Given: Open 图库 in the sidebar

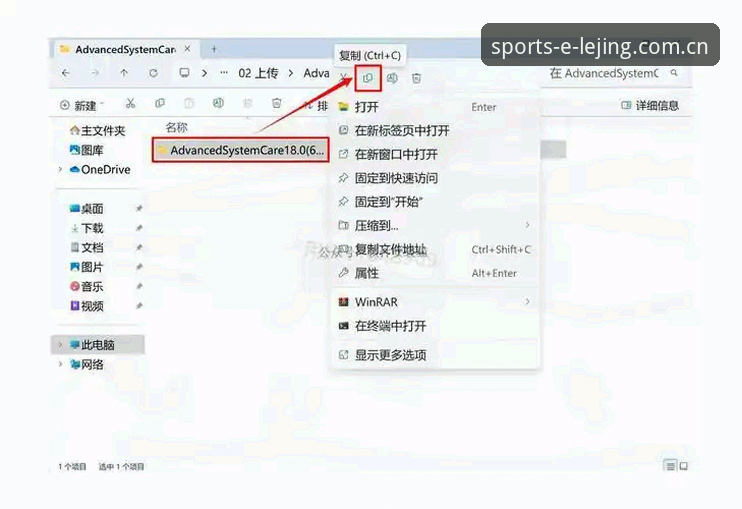Looking at the screenshot, I should [x=86, y=150].
